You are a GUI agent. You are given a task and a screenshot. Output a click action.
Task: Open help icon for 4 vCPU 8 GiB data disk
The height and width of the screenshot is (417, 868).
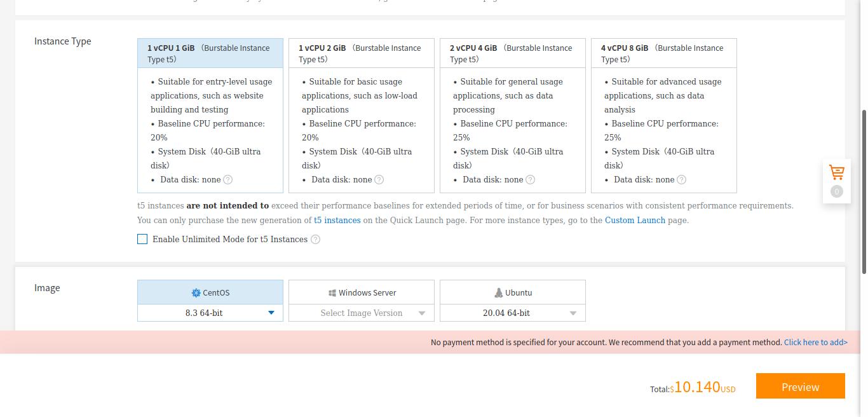click(x=682, y=180)
